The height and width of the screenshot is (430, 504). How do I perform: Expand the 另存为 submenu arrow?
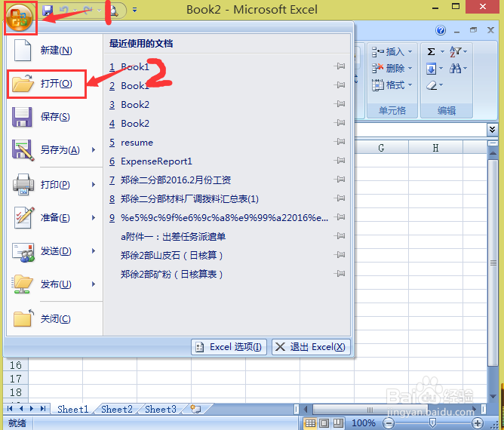click(x=94, y=150)
